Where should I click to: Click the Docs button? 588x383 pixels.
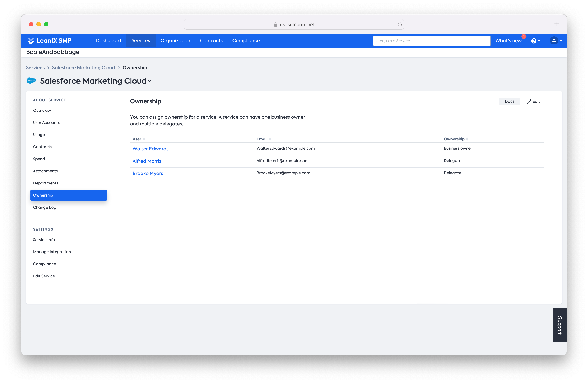509,101
